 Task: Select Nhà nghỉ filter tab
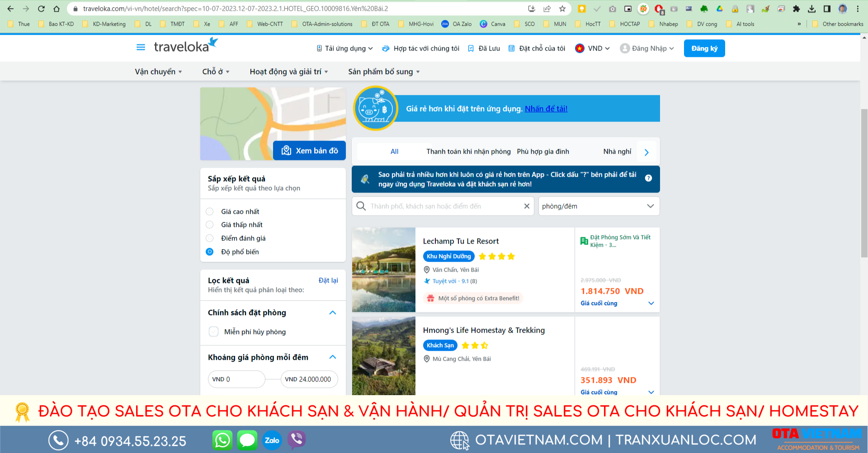tap(617, 151)
